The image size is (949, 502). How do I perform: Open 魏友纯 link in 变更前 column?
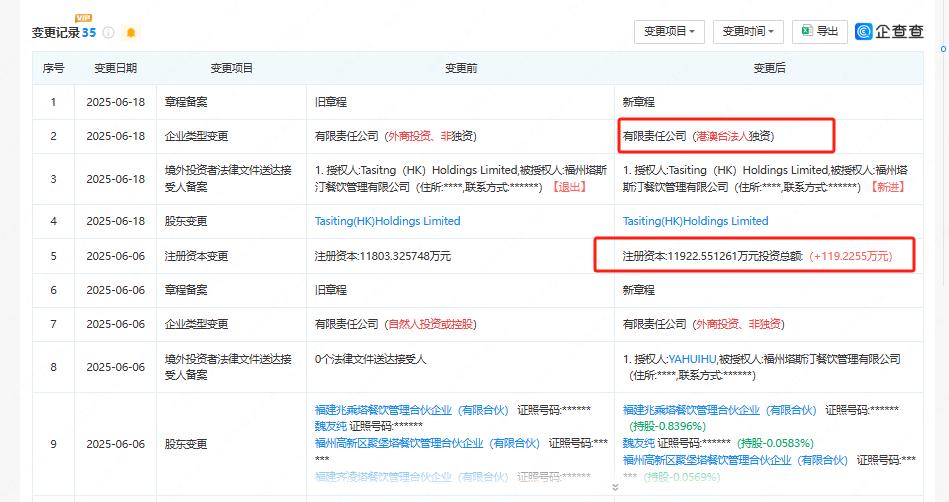tap(330, 426)
